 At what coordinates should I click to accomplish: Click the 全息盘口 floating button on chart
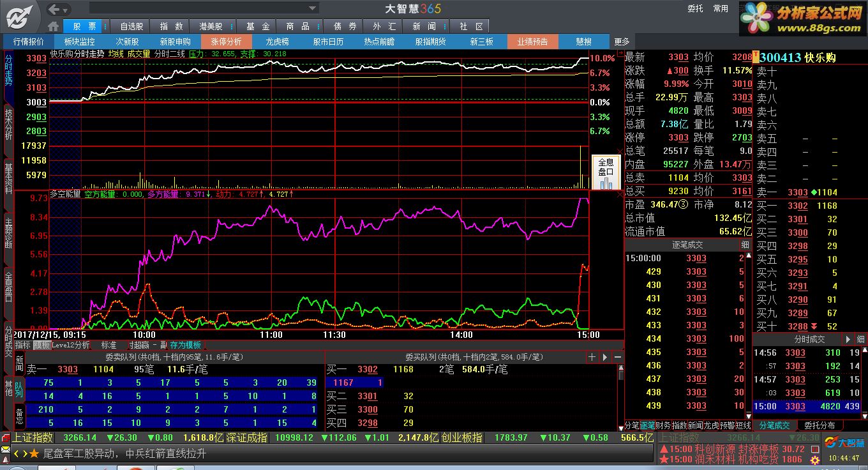click(606, 172)
